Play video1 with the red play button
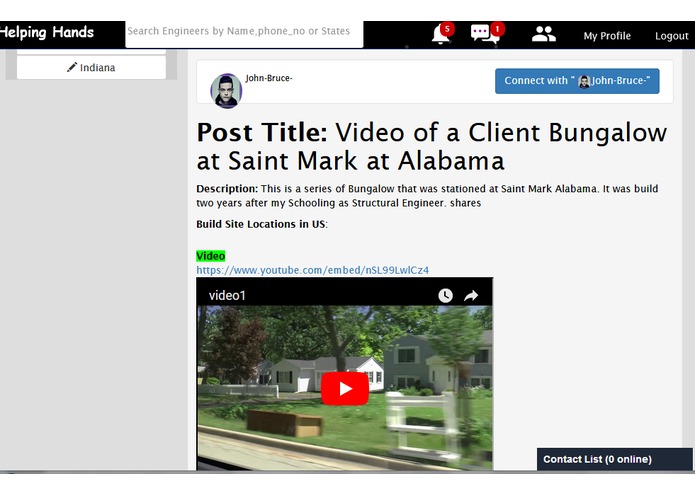The image size is (695, 494). [x=344, y=389]
